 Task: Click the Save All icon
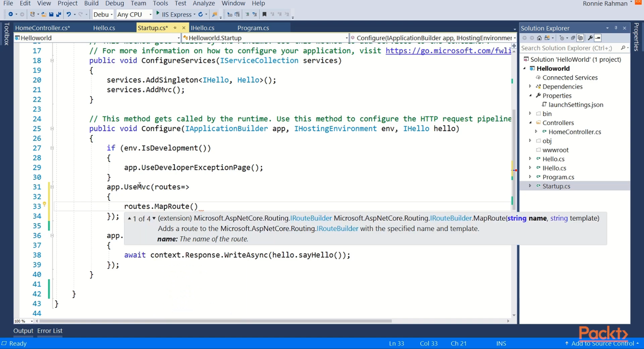58,14
